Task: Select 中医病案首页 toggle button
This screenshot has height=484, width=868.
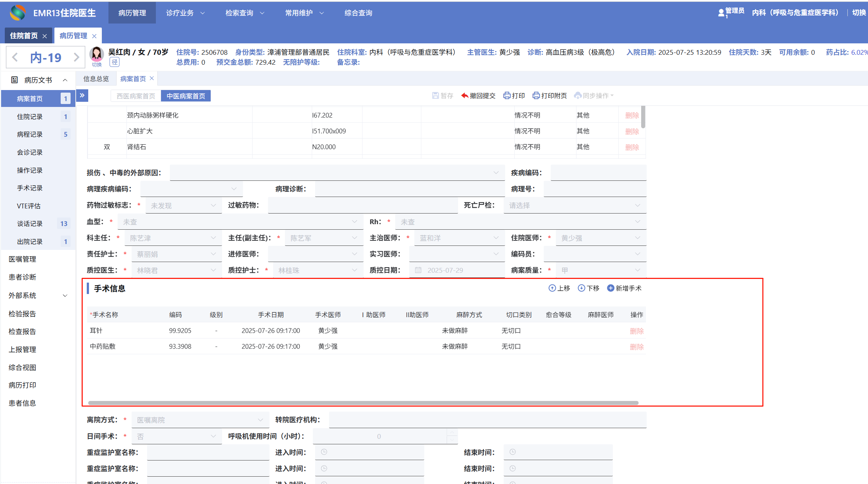Action: tap(186, 96)
